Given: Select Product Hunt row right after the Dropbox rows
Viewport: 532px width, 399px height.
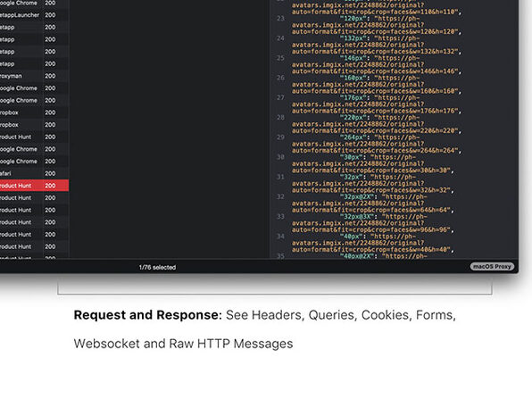Looking at the screenshot, I should pos(34,137).
